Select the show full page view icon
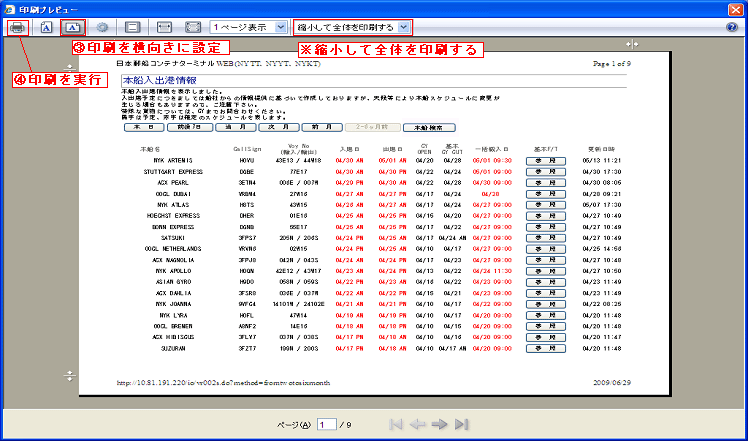This screenshot has height=441, width=748. tap(192, 28)
